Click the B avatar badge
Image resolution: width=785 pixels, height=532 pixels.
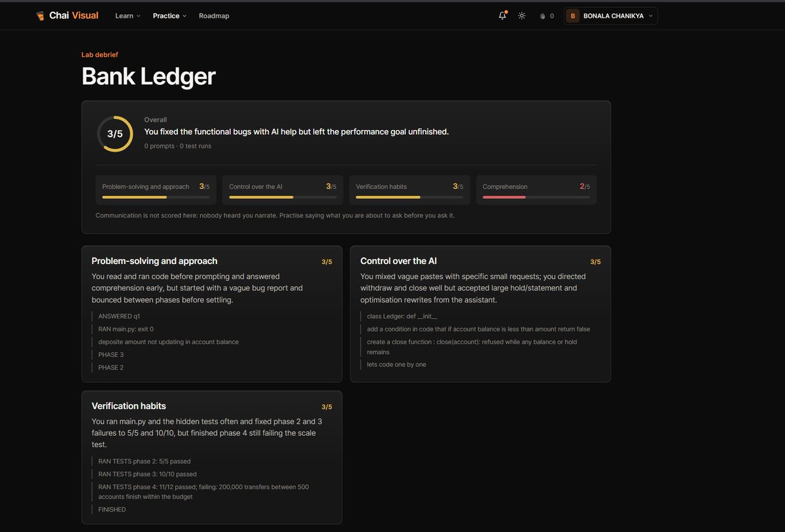(x=573, y=16)
